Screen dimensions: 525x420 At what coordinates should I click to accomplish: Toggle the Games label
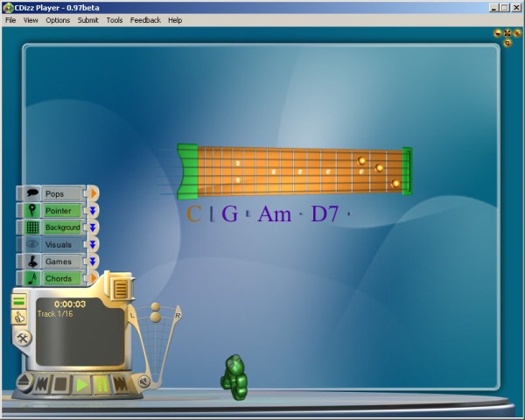61,262
